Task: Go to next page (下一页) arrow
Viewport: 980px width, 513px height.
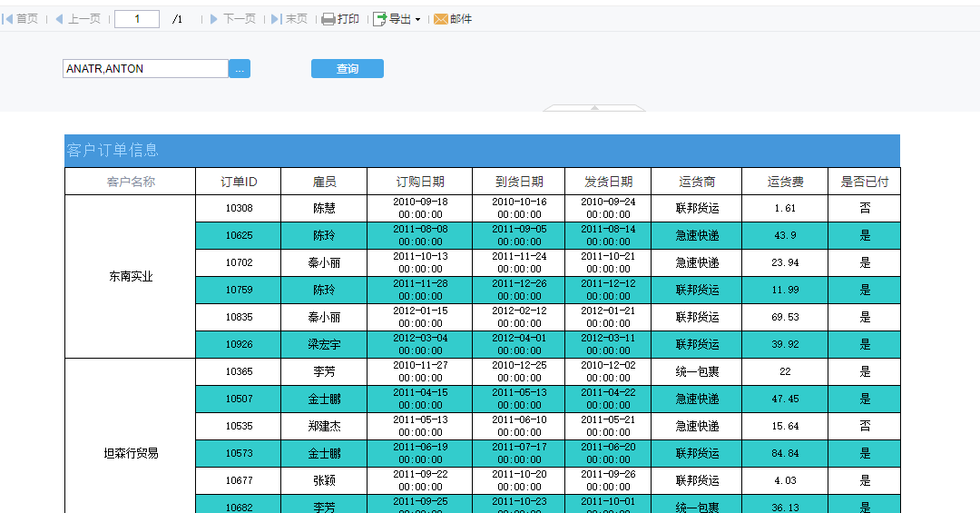Action: (214, 19)
